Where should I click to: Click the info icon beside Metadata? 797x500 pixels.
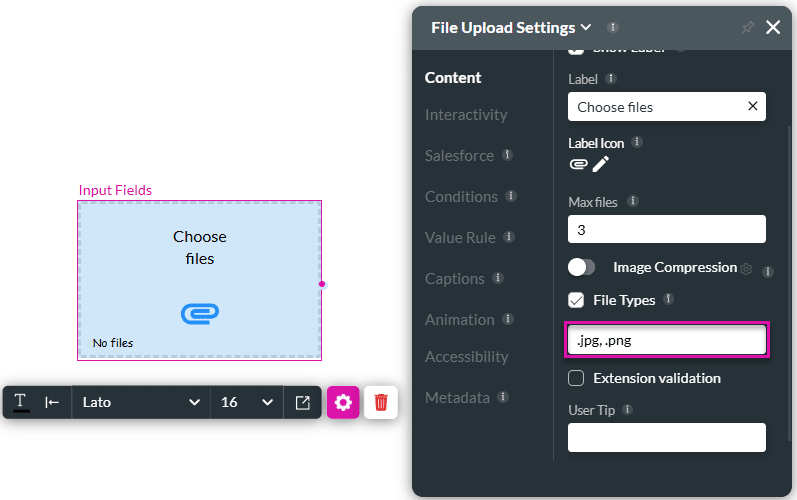click(x=503, y=397)
